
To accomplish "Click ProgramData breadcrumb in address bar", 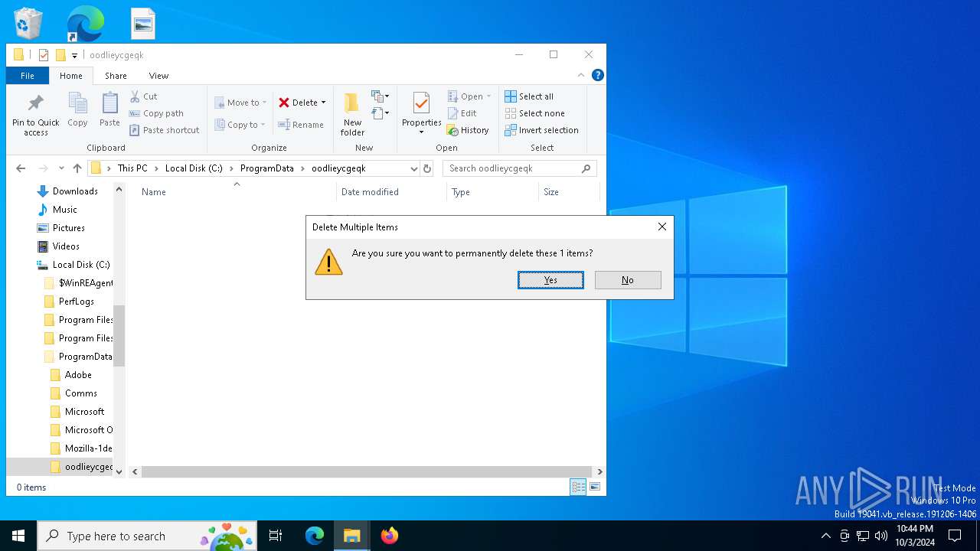I will coord(266,168).
